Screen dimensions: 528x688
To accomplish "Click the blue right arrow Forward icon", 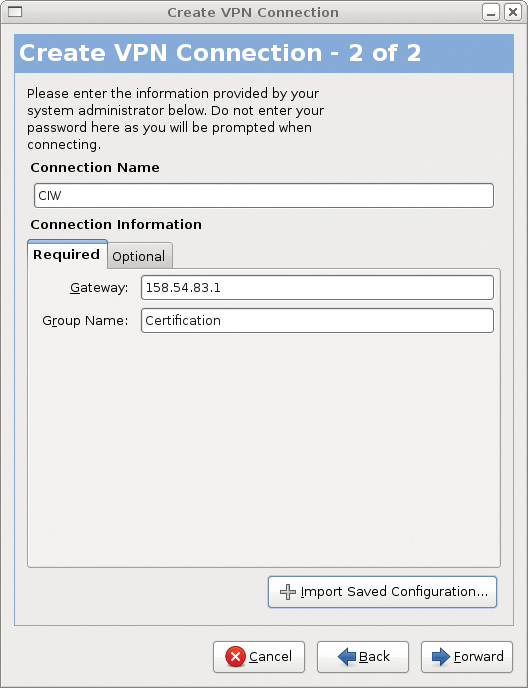I will pos(441,657).
